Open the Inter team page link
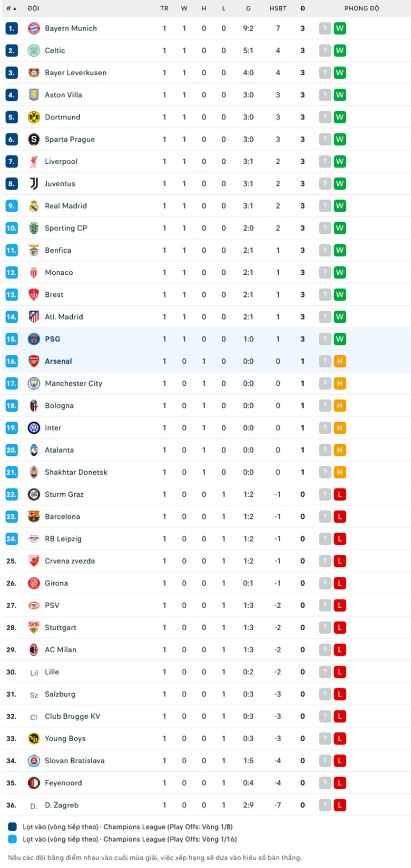Viewport: 411px width, 868px height. pos(53,428)
